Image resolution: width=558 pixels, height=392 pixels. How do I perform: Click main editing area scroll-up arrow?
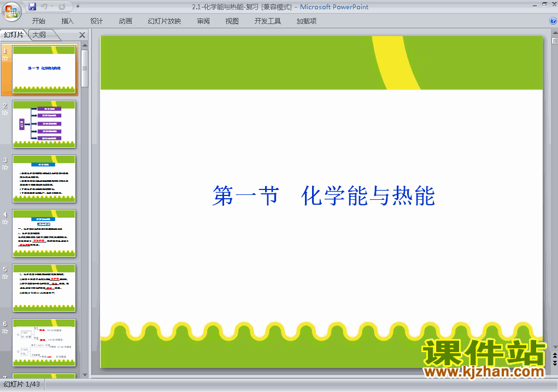[555, 33]
